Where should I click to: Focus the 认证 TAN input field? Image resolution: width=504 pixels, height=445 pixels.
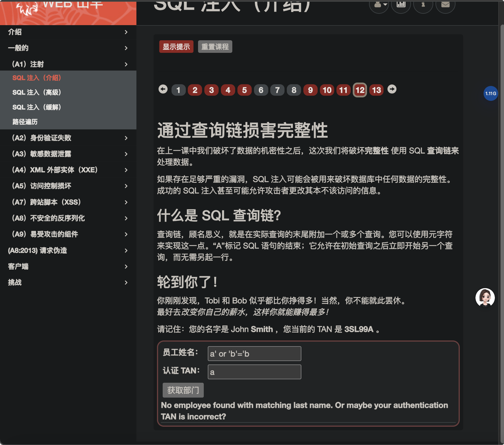pyautogui.click(x=255, y=372)
